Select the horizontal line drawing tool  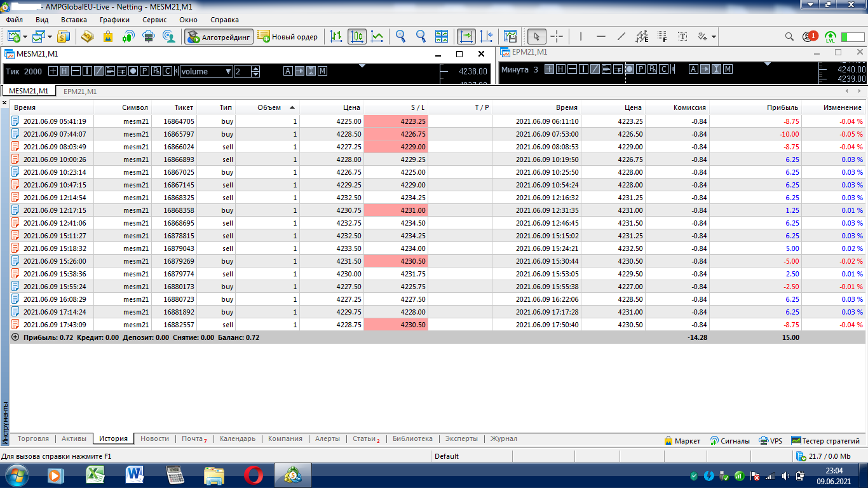pyautogui.click(x=601, y=36)
